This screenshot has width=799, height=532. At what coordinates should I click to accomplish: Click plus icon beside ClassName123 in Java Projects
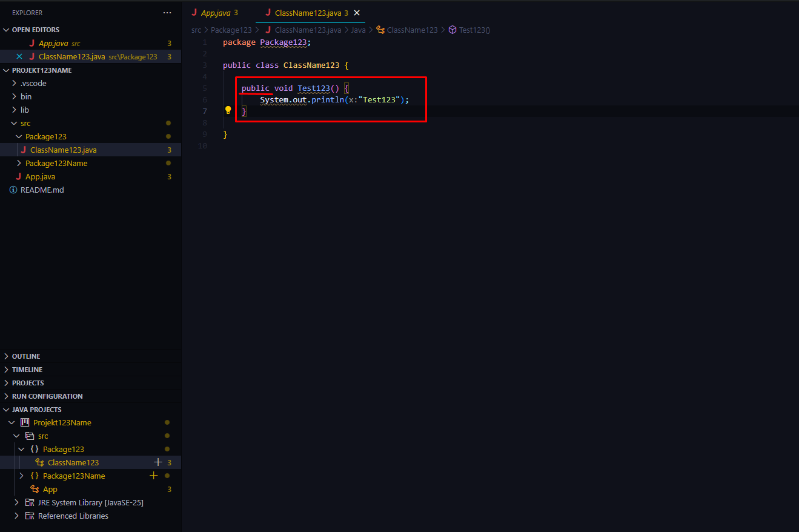coord(158,462)
